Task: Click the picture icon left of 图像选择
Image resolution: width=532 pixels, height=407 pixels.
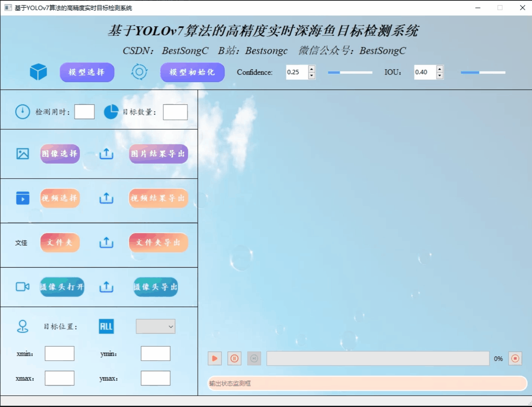Action: [23, 154]
